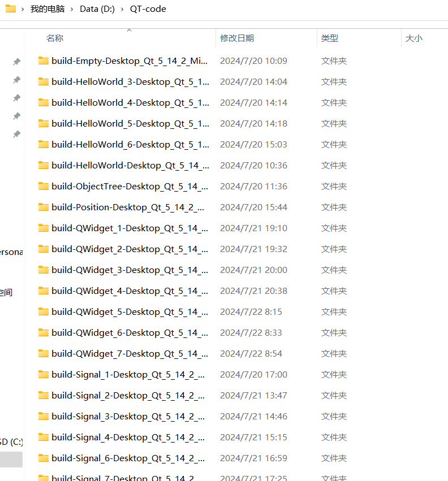Click the topmost pin icon in sidebar

pos(16,62)
